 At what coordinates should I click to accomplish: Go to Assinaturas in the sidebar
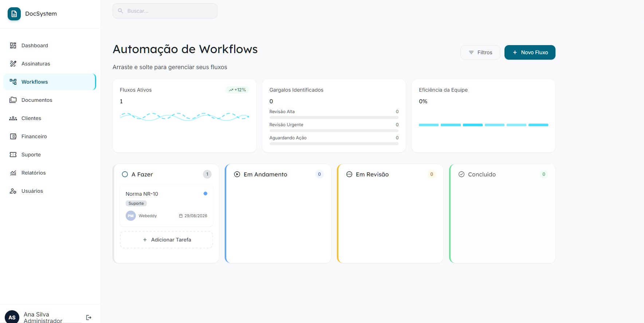click(x=50, y=64)
